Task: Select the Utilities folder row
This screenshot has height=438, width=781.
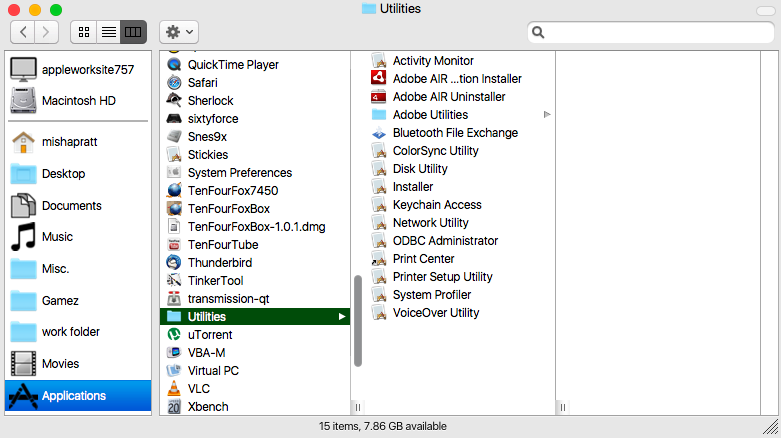Action: click(255, 316)
